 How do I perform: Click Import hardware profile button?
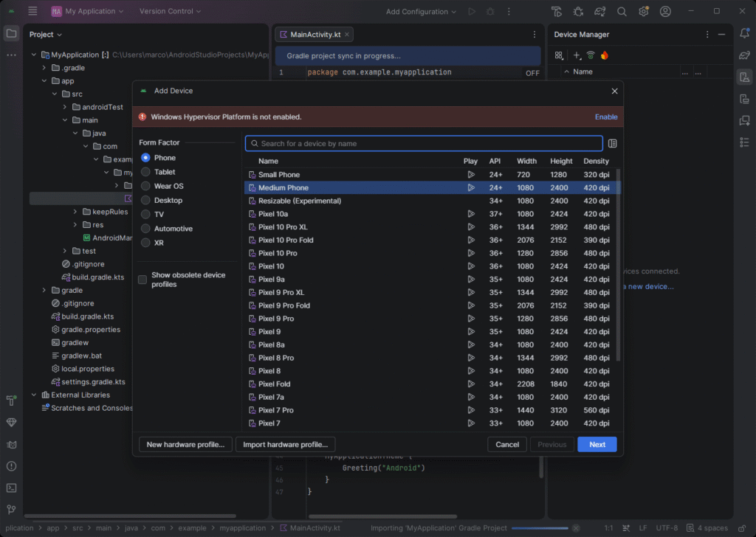[x=286, y=445]
